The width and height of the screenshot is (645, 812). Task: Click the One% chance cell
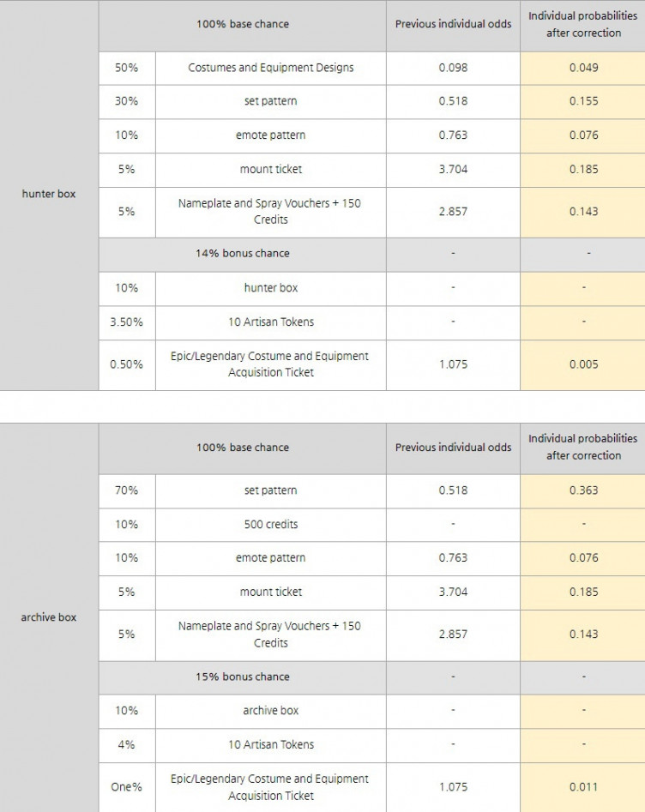pos(126,787)
